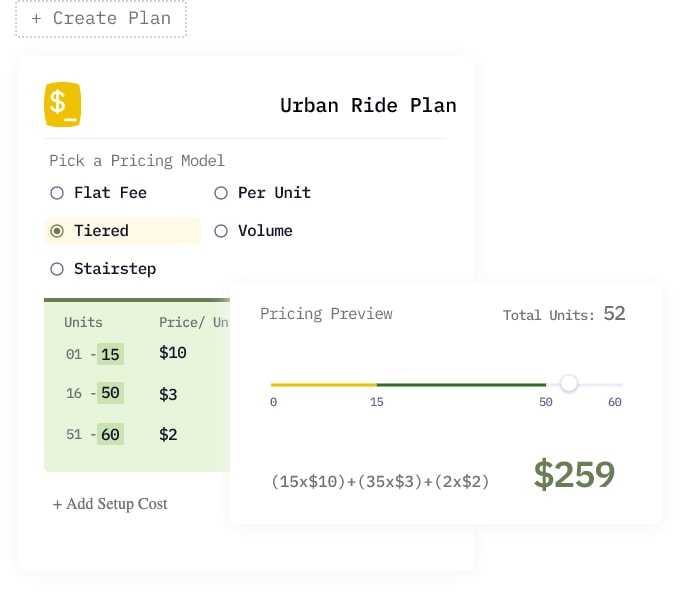681x592 pixels.
Task: Click the Create Plan button
Action: pos(101,18)
